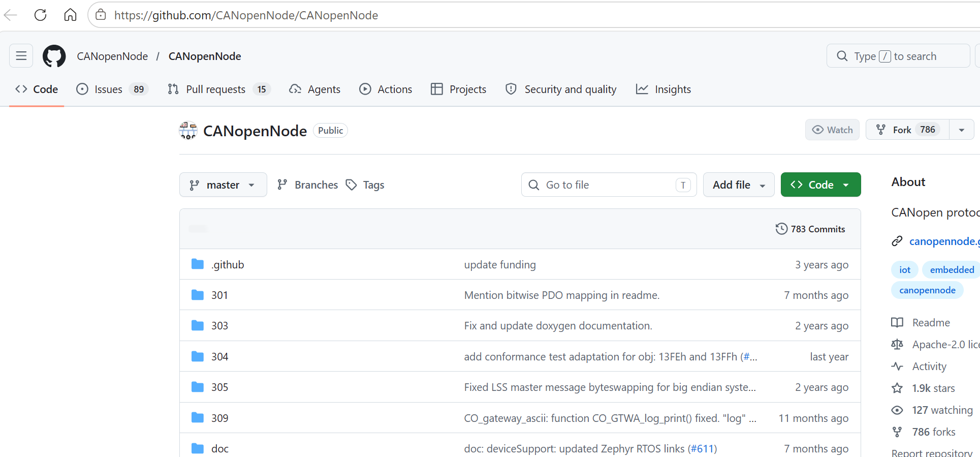This screenshot has width=980, height=457.
Task: Open the Projects tab
Action: pyautogui.click(x=459, y=89)
